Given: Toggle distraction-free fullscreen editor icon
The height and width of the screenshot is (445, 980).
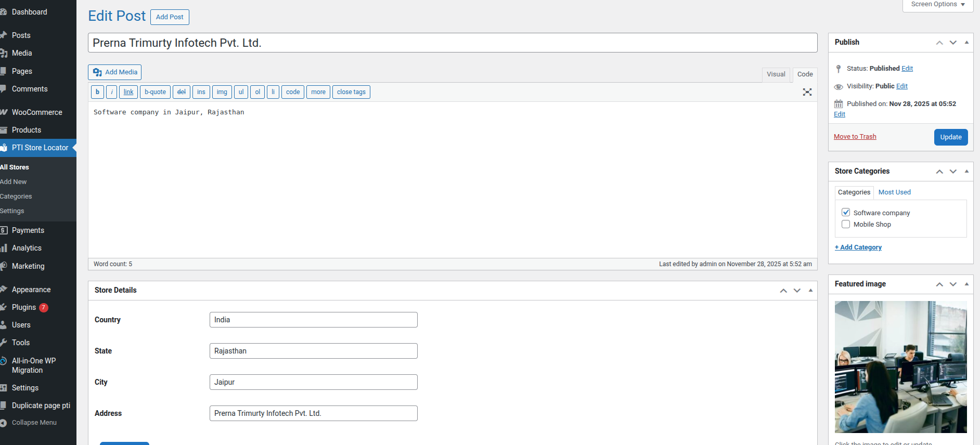Looking at the screenshot, I should pyautogui.click(x=807, y=92).
